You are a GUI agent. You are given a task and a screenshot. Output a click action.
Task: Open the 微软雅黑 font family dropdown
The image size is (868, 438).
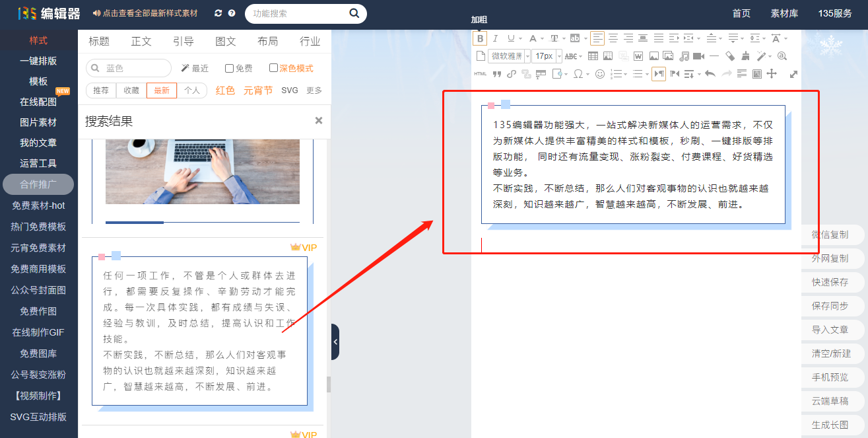coord(510,56)
